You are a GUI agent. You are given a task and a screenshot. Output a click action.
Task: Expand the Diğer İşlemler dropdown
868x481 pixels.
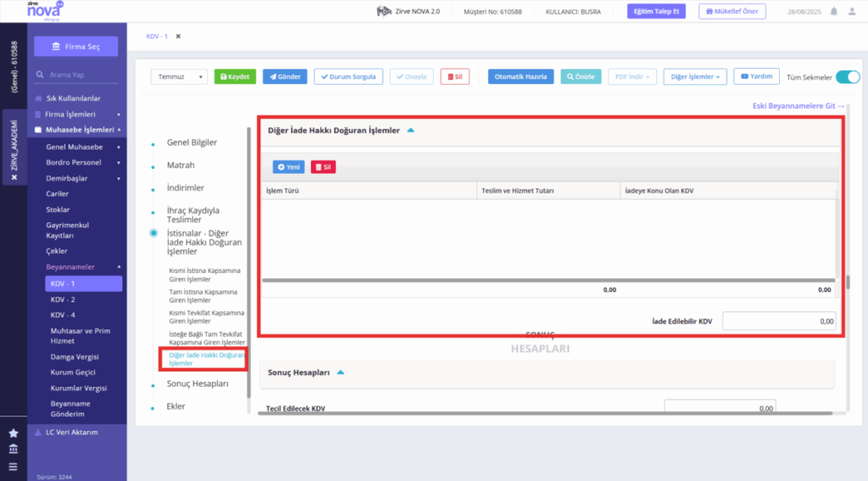click(695, 76)
